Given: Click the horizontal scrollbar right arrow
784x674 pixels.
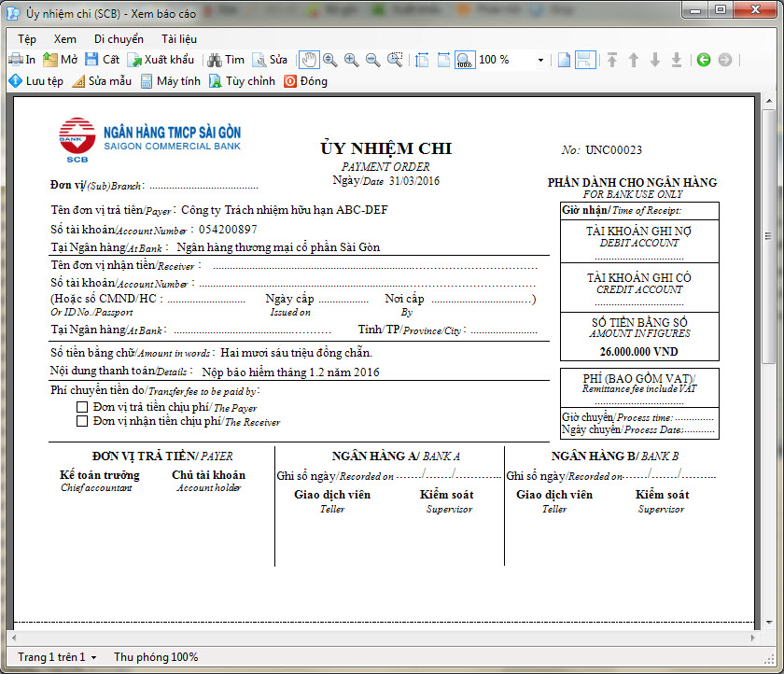Looking at the screenshot, I should (753, 638).
